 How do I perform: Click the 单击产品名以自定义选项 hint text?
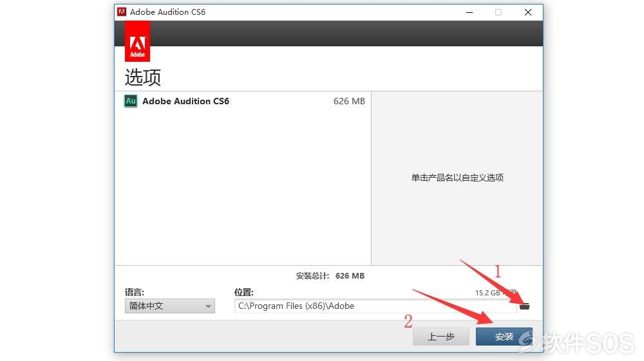point(457,178)
